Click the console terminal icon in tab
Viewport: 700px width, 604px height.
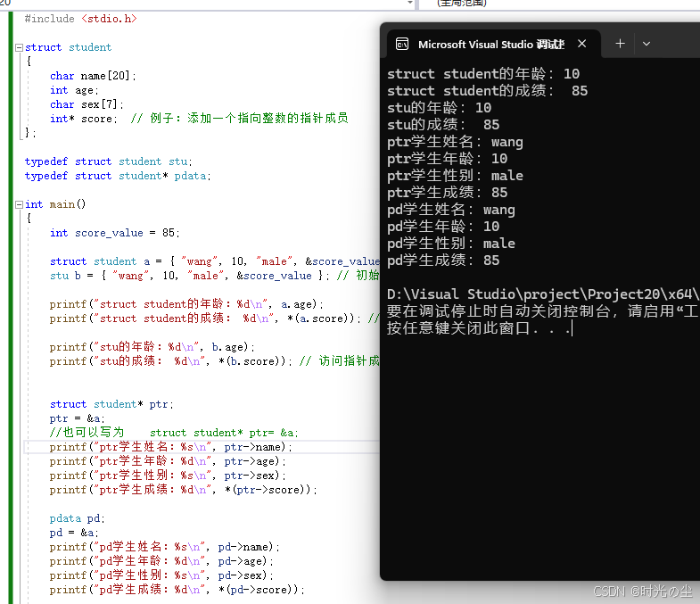[x=402, y=44]
